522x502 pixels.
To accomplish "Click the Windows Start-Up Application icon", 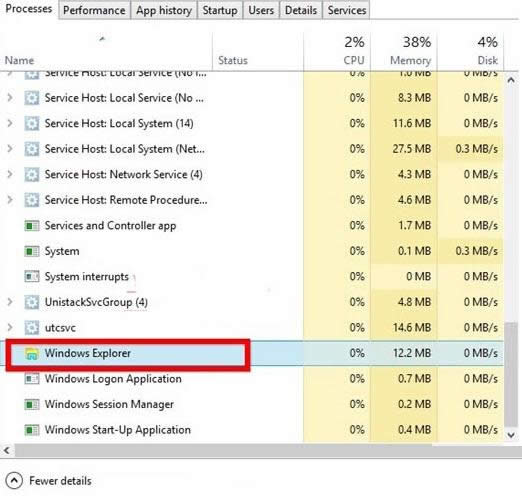I will (x=32, y=430).
